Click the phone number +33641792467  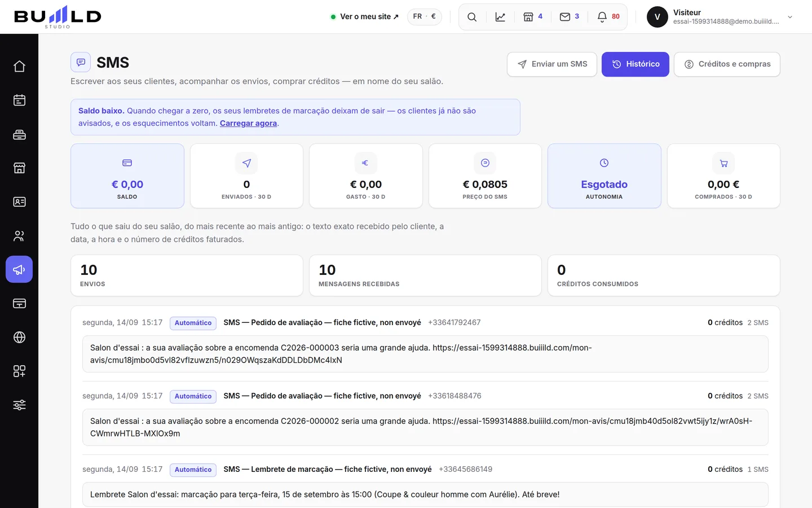tap(454, 323)
